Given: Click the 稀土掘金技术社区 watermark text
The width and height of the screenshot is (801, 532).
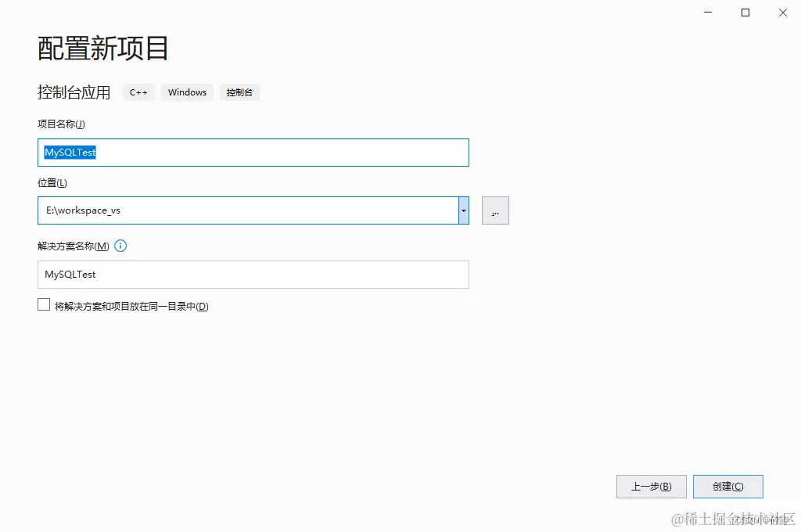Looking at the screenshot, I should click(731, 518).
